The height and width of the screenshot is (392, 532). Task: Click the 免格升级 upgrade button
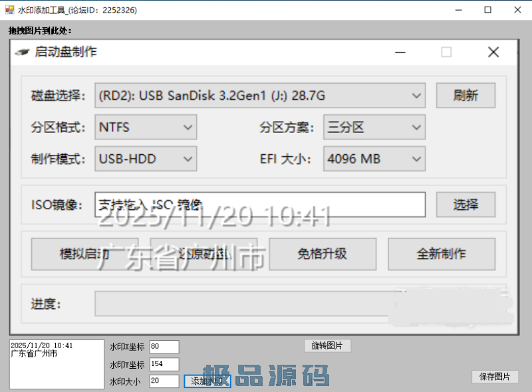323,254
